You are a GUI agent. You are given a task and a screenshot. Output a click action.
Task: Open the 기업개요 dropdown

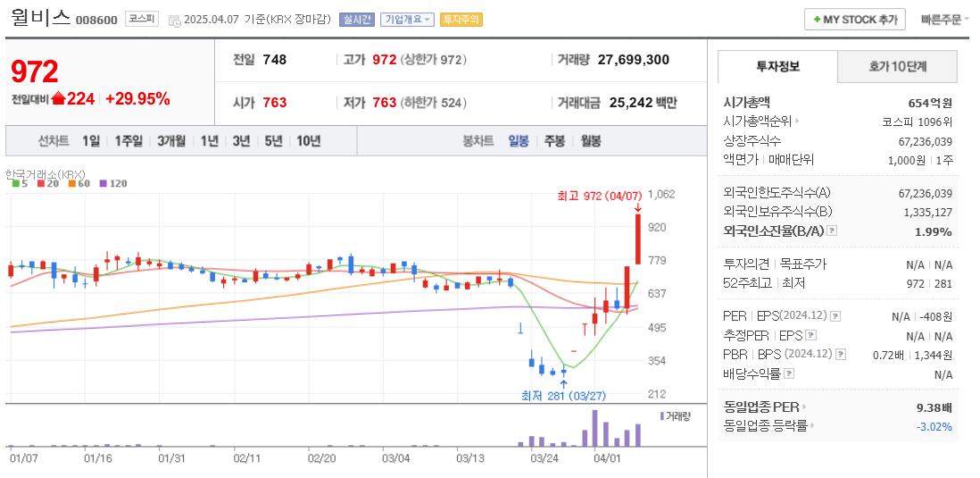click(x=408, y=20)
